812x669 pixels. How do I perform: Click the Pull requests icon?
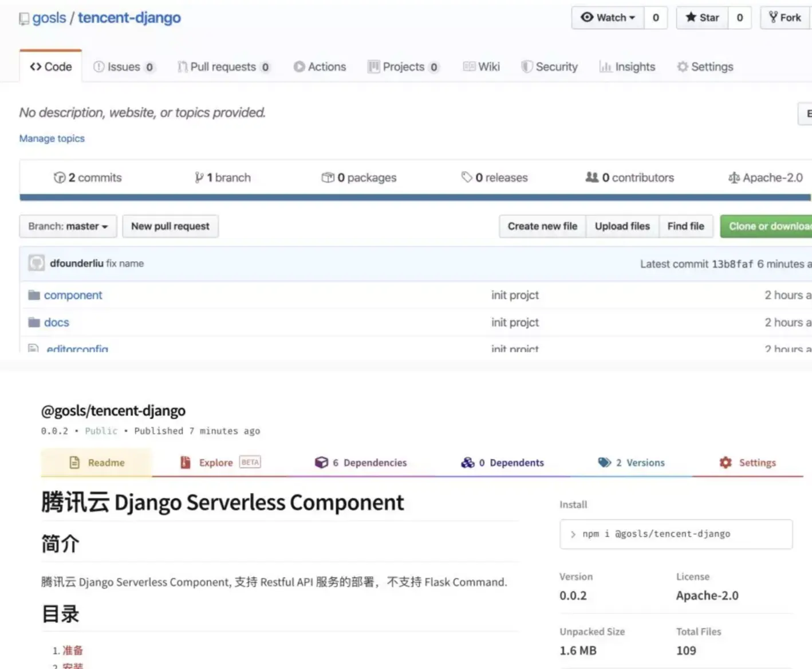tap(183, 67)
